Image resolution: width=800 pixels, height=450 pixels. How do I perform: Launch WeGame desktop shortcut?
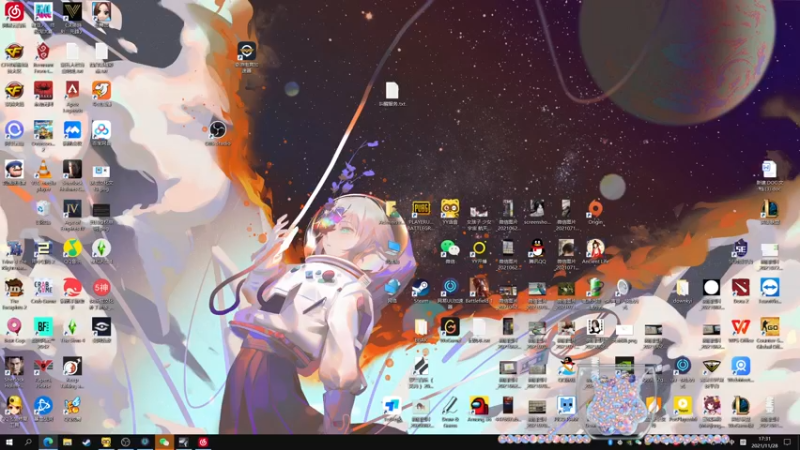(x=449, y=328)
